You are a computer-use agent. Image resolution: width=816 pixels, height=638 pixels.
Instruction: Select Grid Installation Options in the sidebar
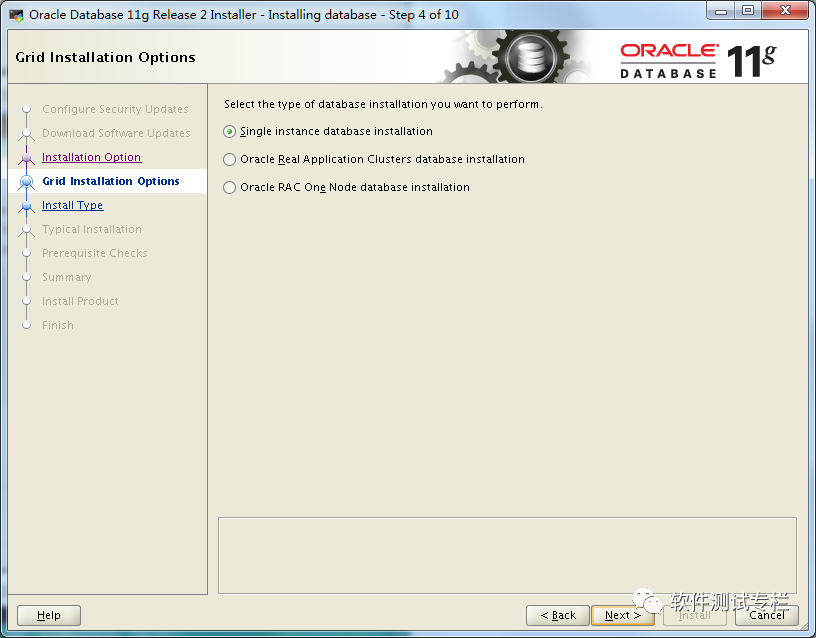(111, 181)
